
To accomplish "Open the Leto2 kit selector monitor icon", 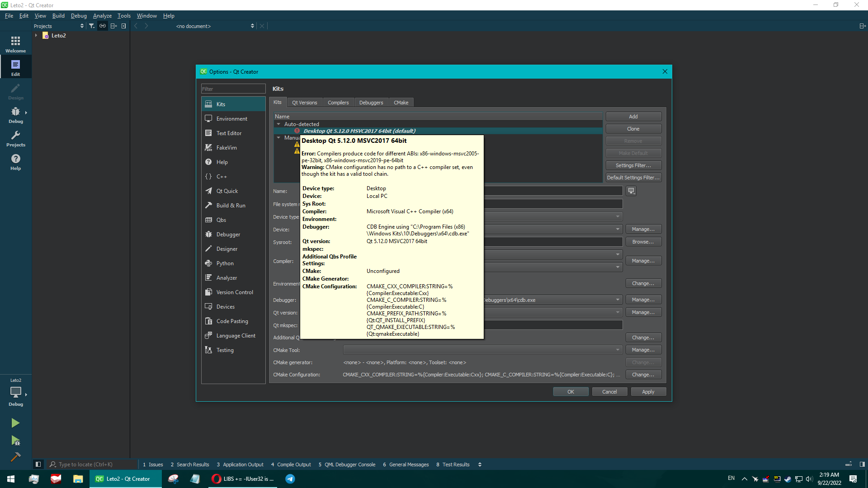I will pos(15,392).
